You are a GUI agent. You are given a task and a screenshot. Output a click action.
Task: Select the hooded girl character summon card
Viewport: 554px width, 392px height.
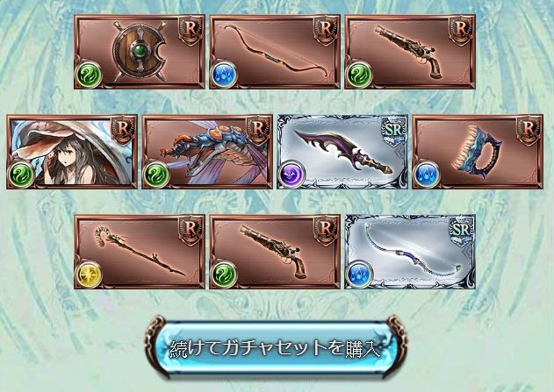[x=72, y=152]
